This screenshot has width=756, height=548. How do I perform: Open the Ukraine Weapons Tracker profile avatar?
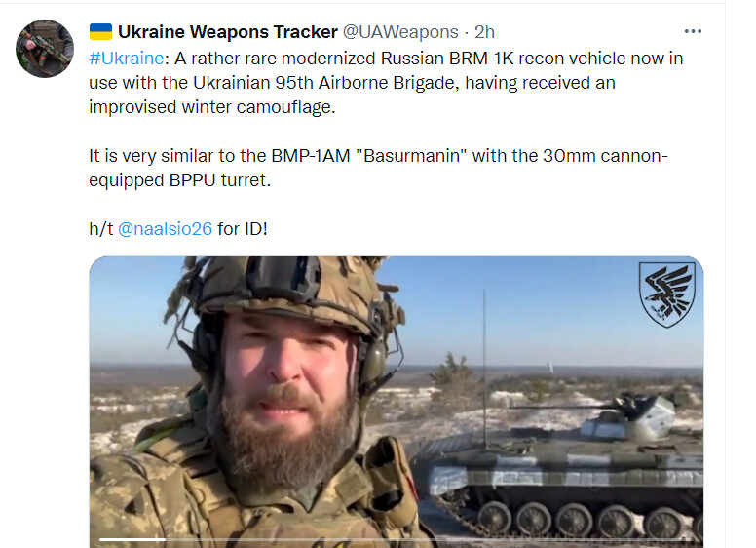click(x=45, y=49)
